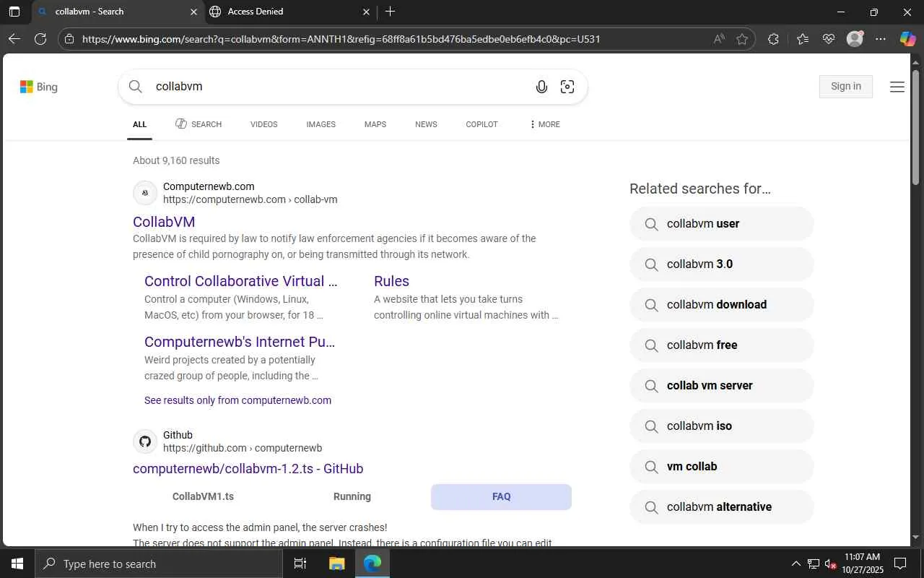Open the Windows notification center
This screenshot has height=578, width=924.
[900, 564]
